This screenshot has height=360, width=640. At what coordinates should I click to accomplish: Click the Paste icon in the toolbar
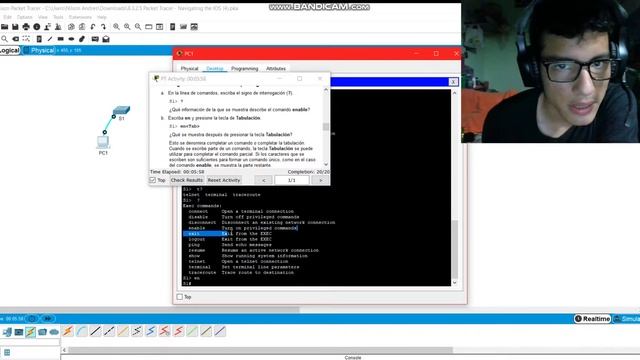pos(82,27)
